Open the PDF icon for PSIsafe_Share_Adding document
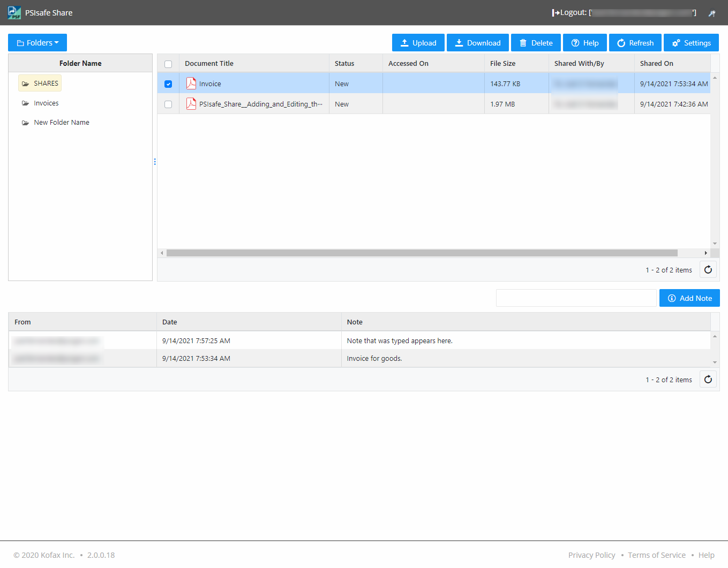This screenshot has width=728, height=568. coord(191,103)
